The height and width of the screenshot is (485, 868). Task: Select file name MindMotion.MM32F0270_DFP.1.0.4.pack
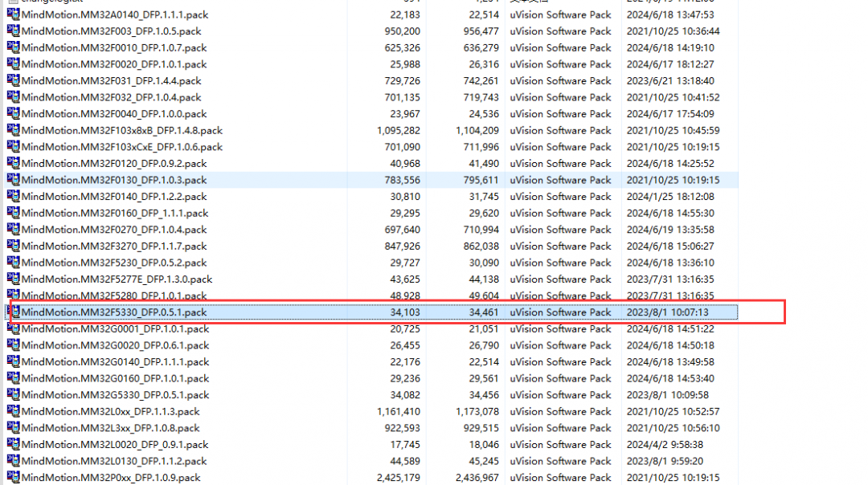pyautogui.click(x=114, y=230)
